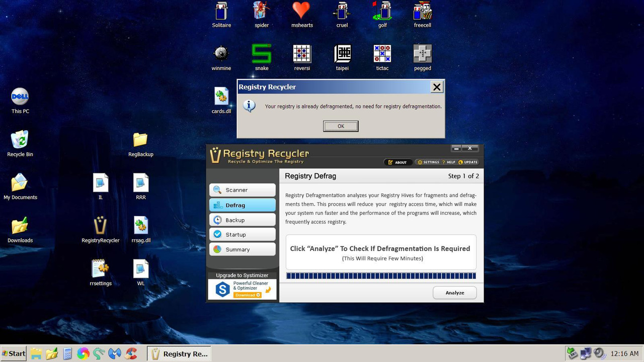
Task: Select winmine desktop icon
Action: click(221, 58)
